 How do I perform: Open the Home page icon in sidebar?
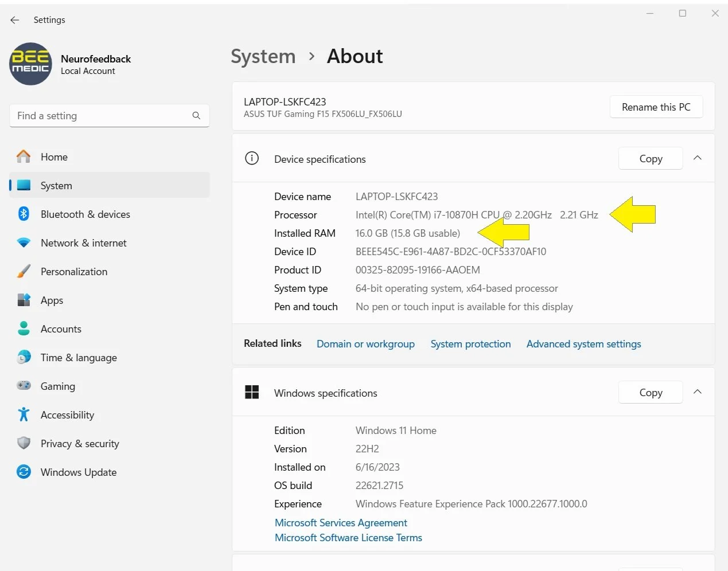[x=24, y=157]
